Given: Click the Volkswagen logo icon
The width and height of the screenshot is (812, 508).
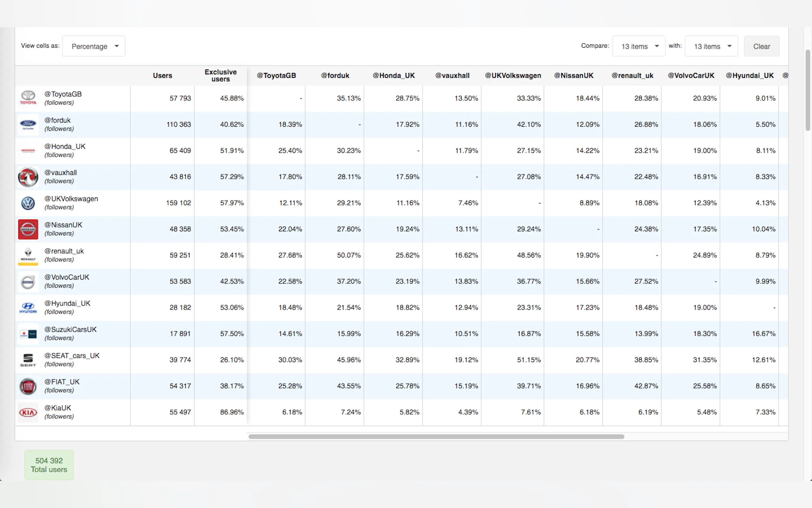Looking at the screenshot, I should (28, 203).
